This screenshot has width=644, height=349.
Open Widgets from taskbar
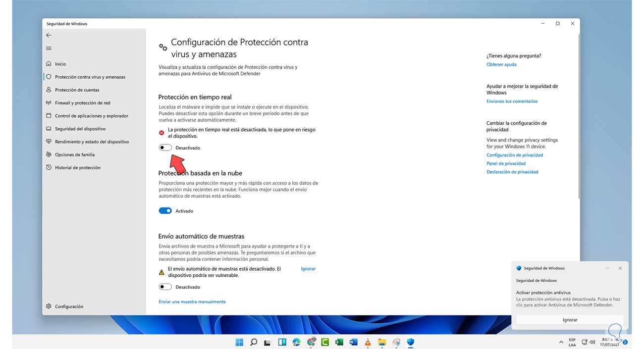pyautogui.click(x=282, y=342)
